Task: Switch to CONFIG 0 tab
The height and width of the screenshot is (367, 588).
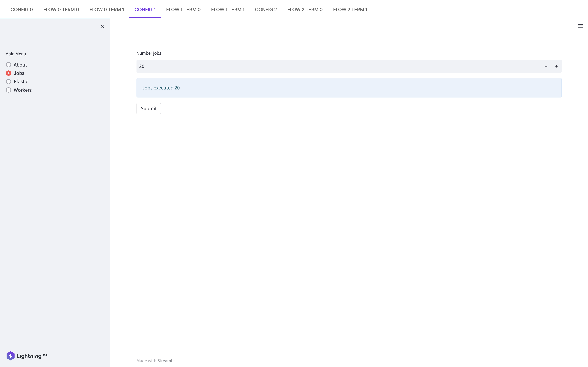Action: click(x=22, y=10)
